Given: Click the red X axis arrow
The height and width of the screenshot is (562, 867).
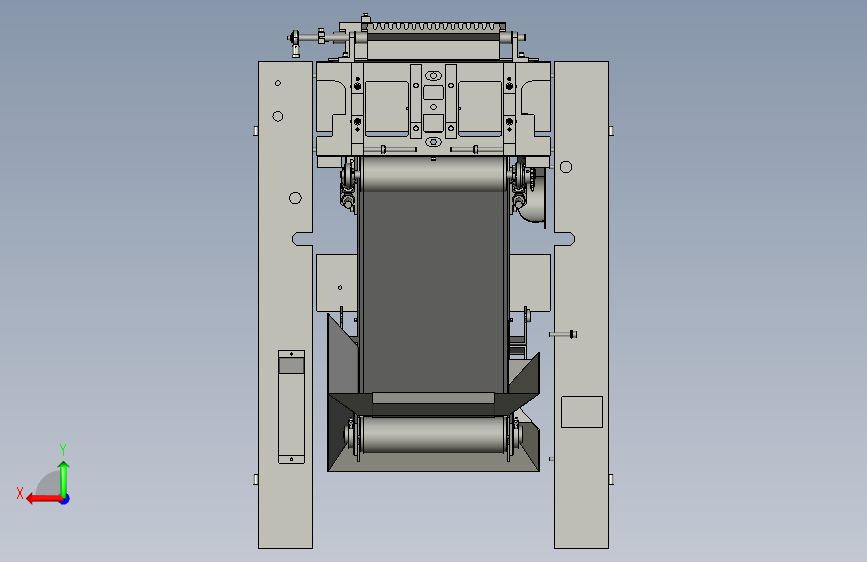Looking at the screenshot, I should [x=44, y=499].
